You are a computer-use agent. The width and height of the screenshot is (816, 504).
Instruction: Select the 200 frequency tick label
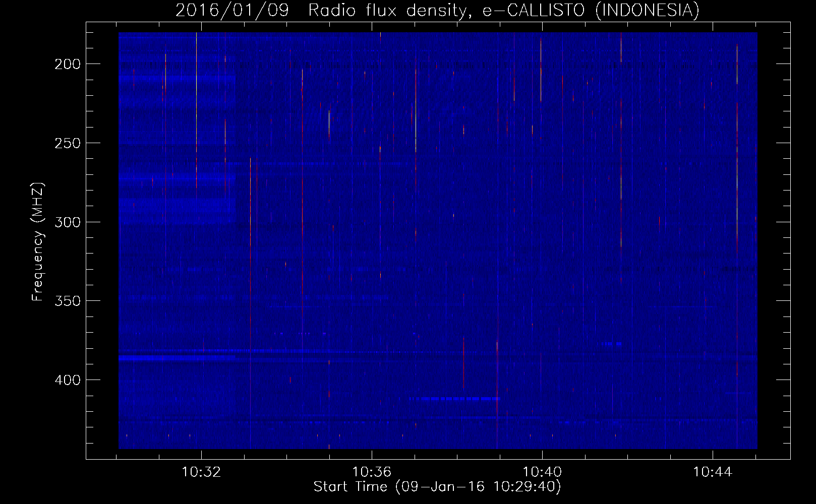tap(68, 64)
